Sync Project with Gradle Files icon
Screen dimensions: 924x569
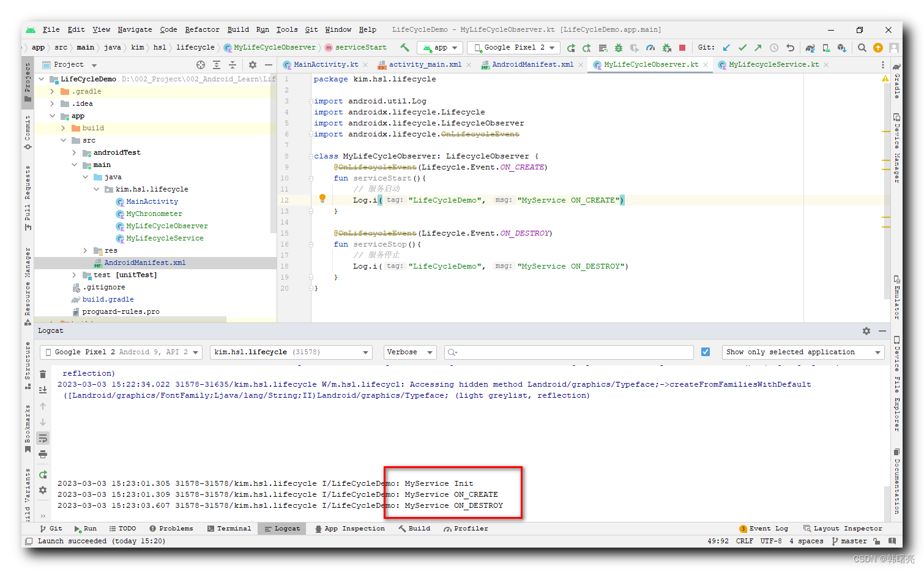810,48
